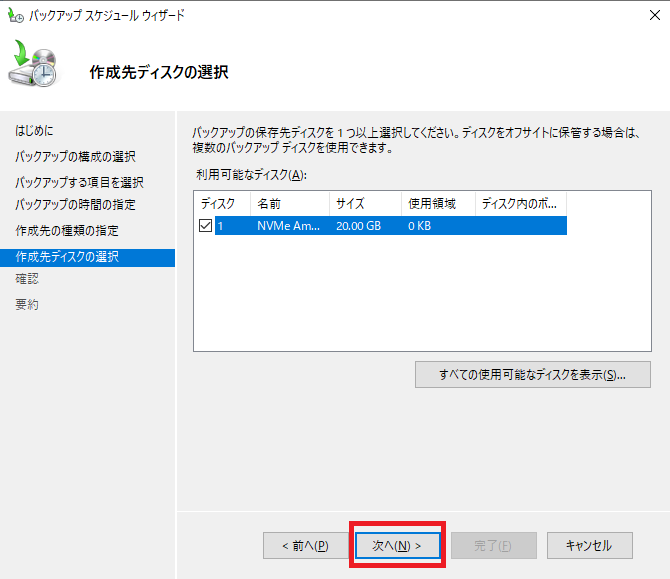Sort by サイズ column header
The height and width of the screenshot is (579, 670).
364,203
